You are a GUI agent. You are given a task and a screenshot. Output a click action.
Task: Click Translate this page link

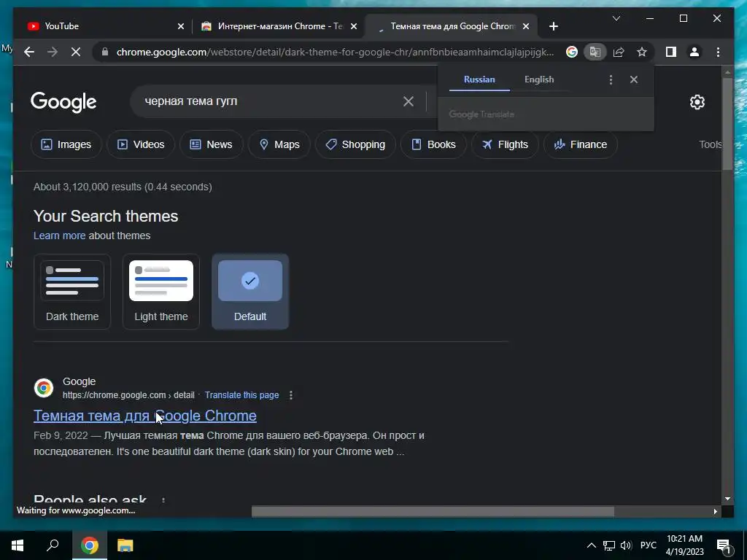click(x=241, y=395)
